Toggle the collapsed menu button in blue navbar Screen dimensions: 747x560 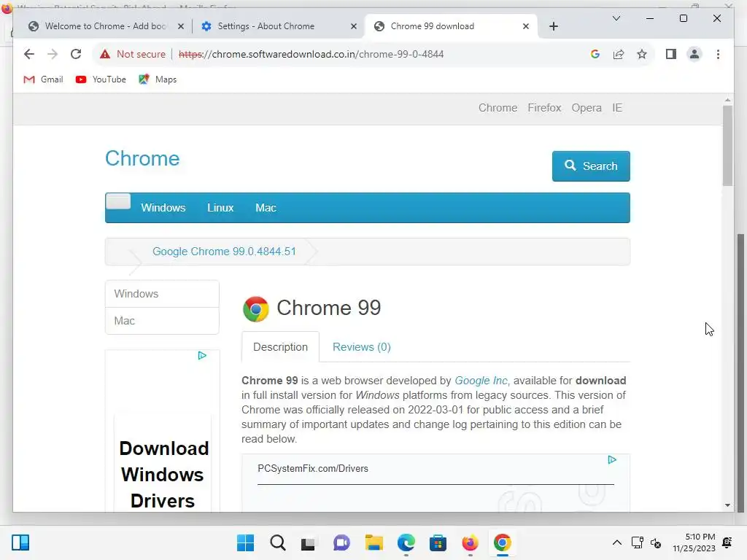pos(118,201)
